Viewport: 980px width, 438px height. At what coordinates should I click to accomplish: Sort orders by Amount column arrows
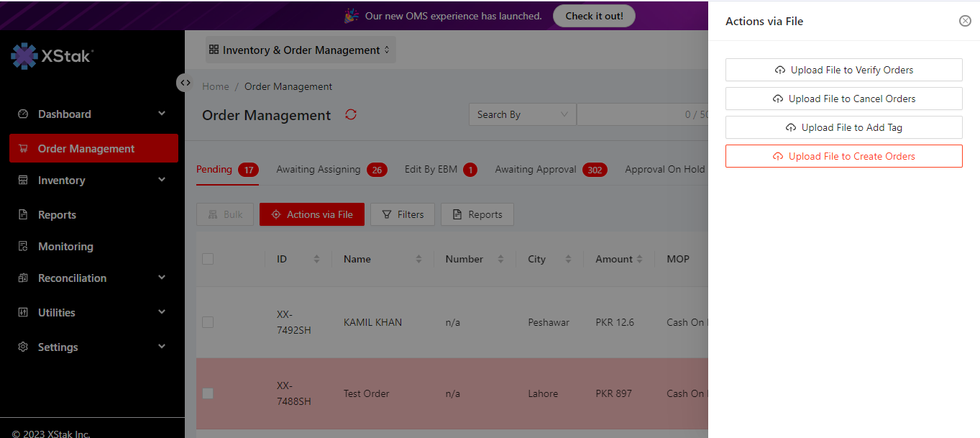point(639,259)
